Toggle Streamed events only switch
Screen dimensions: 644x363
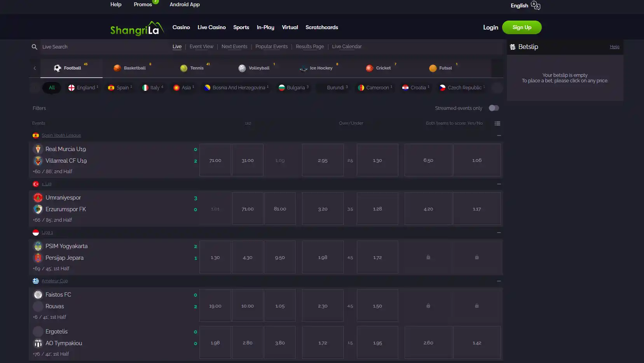click(494, 108)
